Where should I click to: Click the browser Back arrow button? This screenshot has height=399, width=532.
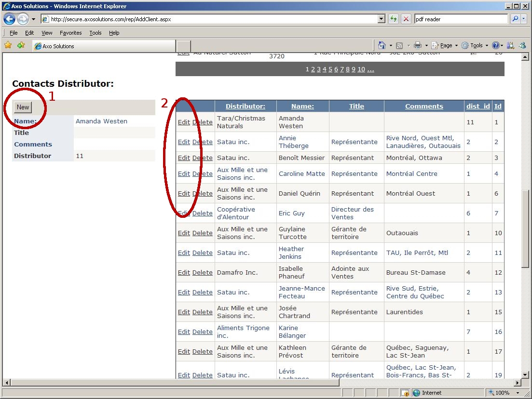10,19
